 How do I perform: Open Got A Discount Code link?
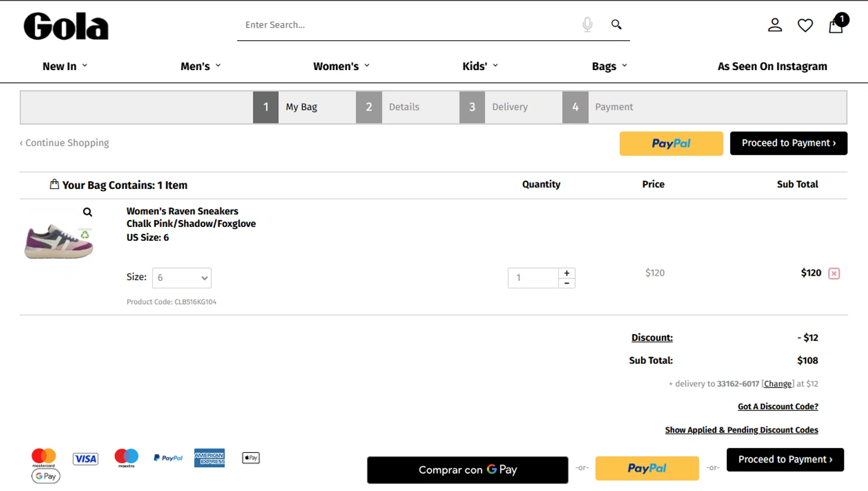(778, 406)
